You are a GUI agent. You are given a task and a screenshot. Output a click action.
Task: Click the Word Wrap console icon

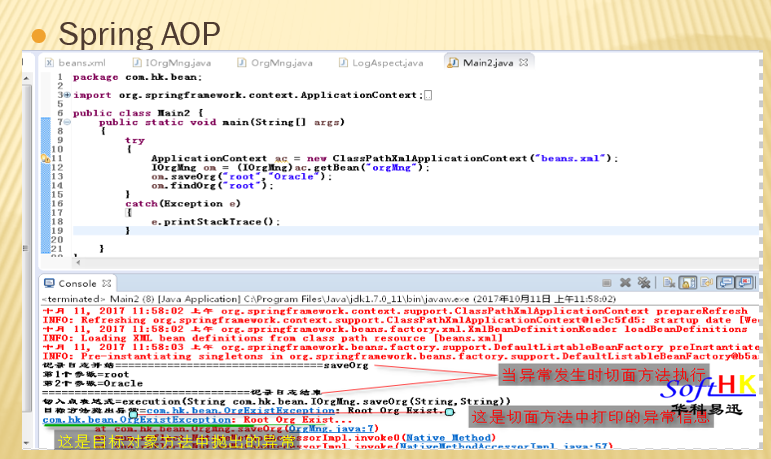pyautogui.click(x=707, y=282)
